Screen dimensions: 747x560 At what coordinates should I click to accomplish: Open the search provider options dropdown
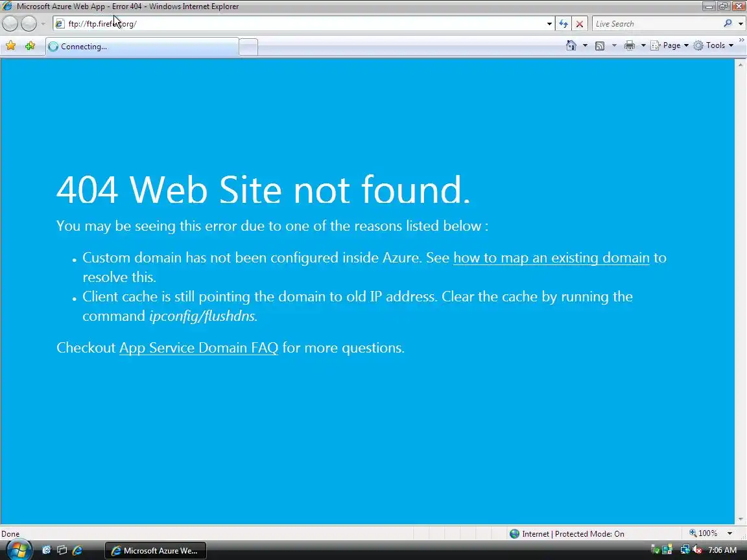click(x=741, y=23)
